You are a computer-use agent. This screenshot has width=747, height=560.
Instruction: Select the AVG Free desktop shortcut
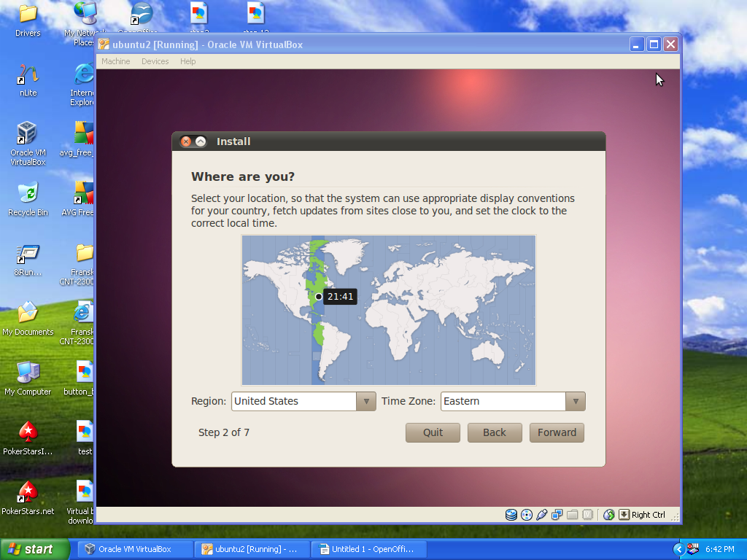pos(79,199)
